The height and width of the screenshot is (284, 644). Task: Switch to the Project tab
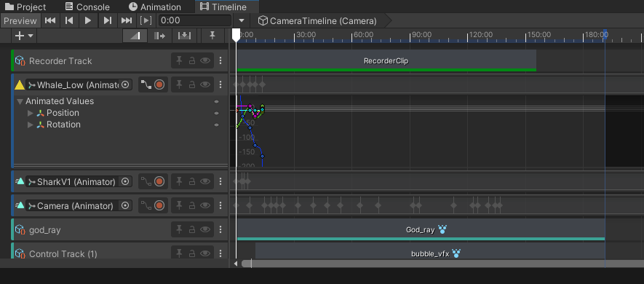[x=25, y=7]
